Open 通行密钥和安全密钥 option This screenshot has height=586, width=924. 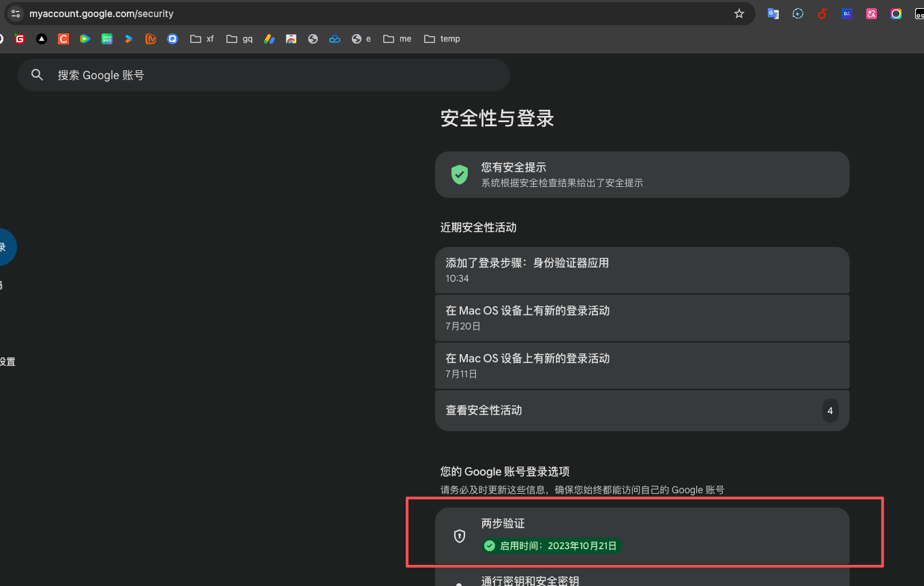click(642, 577)
